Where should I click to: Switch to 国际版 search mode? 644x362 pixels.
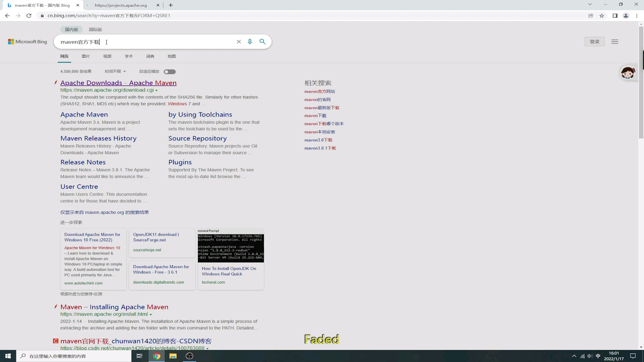point(95,29)
